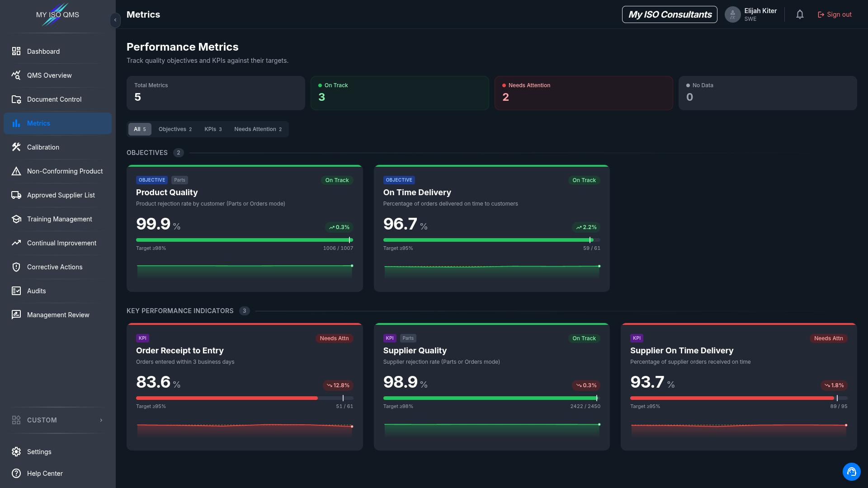This screenshot has width=868, height=488.
Task: Click the Non-Conforming Product warning triangle icon
Action: coord(16,171)
